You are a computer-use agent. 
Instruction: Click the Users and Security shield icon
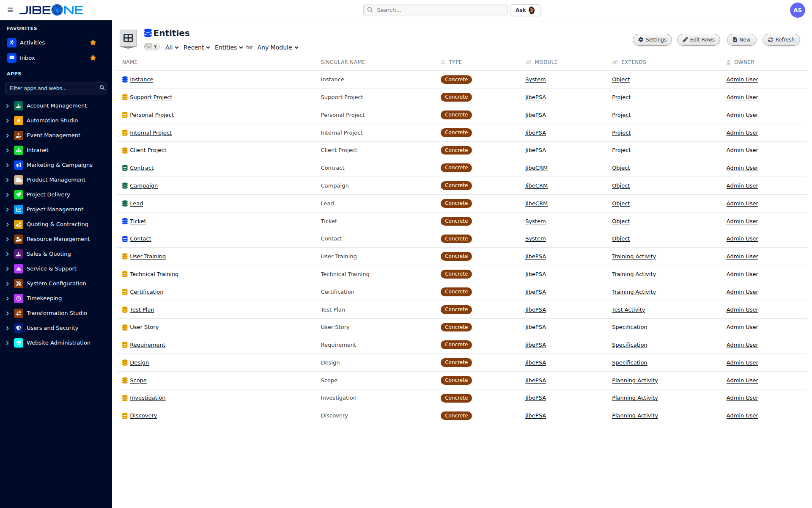[19, 328]
